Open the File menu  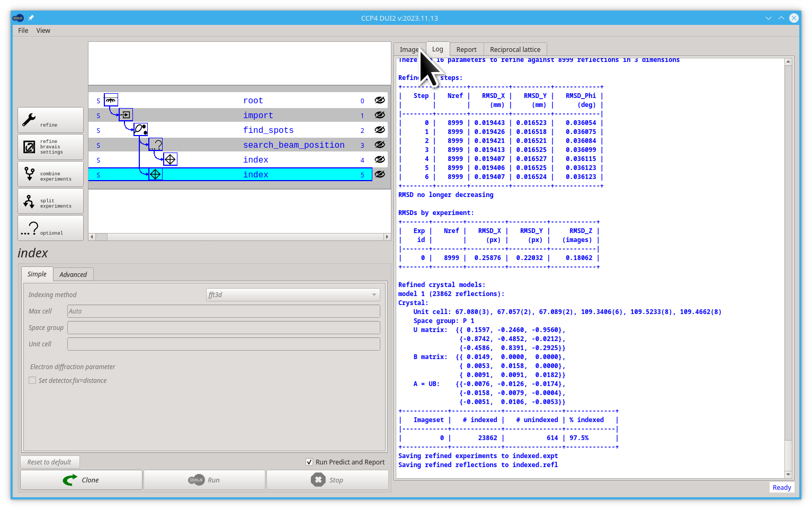click(x=23, y=31)
